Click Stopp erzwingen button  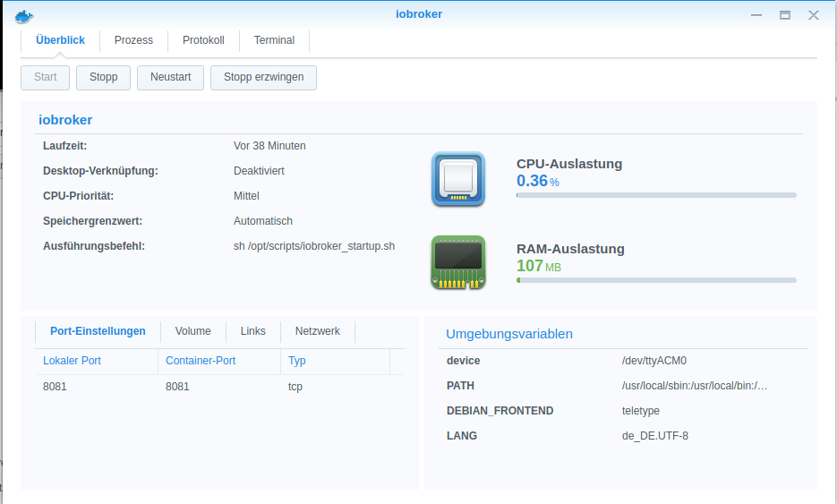tap(264, 77)
